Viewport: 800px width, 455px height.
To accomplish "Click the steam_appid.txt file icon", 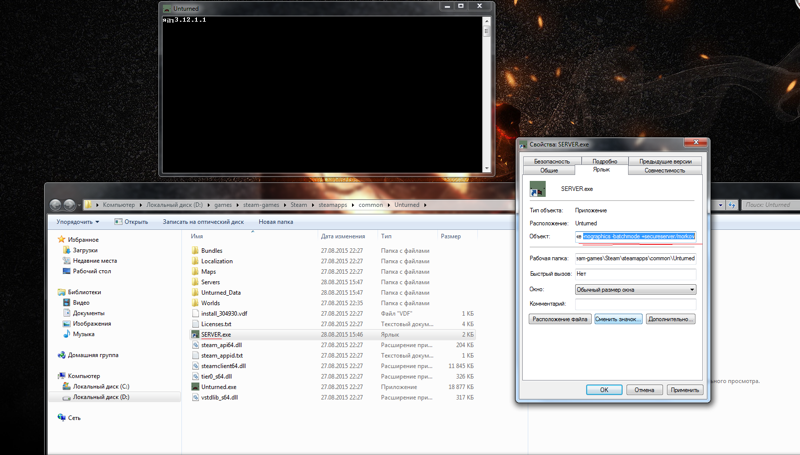I will [x=195, y=356].
